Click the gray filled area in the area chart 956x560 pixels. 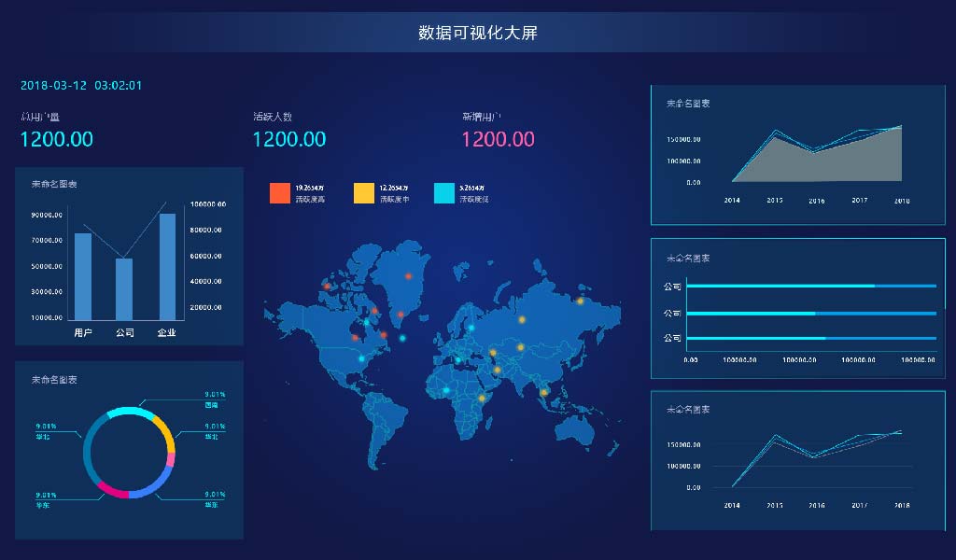click(840, 159)
